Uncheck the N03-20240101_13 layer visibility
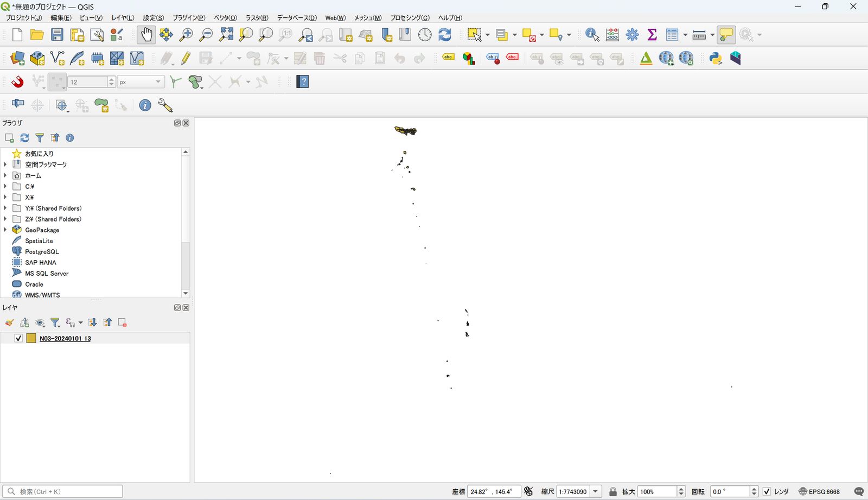This screenshot has width=868, height=500. point(18,338)
